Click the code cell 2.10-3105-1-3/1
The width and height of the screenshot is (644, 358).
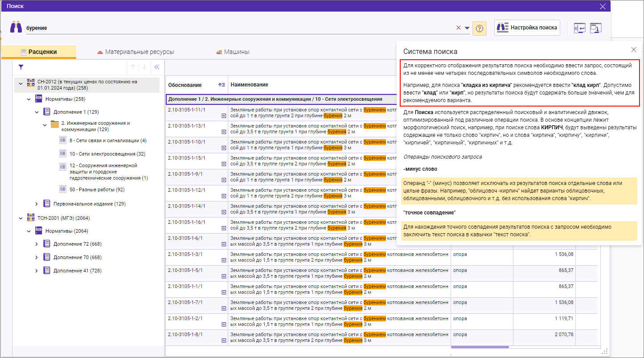[185, 254]
